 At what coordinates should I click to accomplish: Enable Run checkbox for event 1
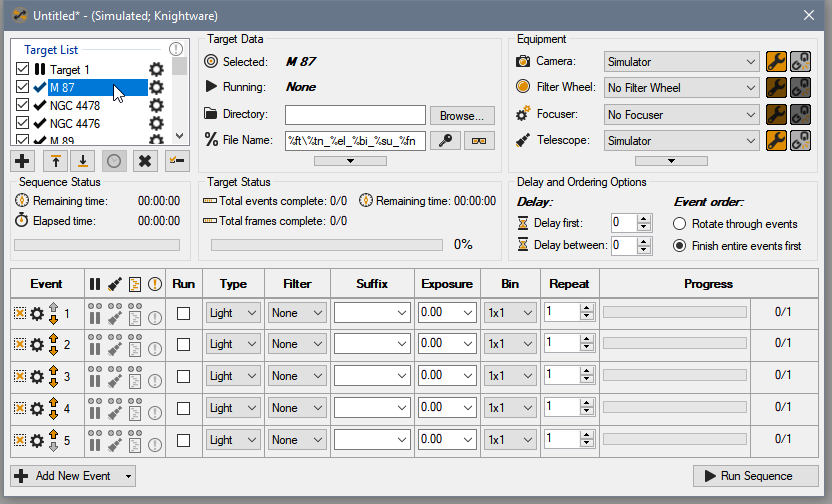(x=184, y=314)
